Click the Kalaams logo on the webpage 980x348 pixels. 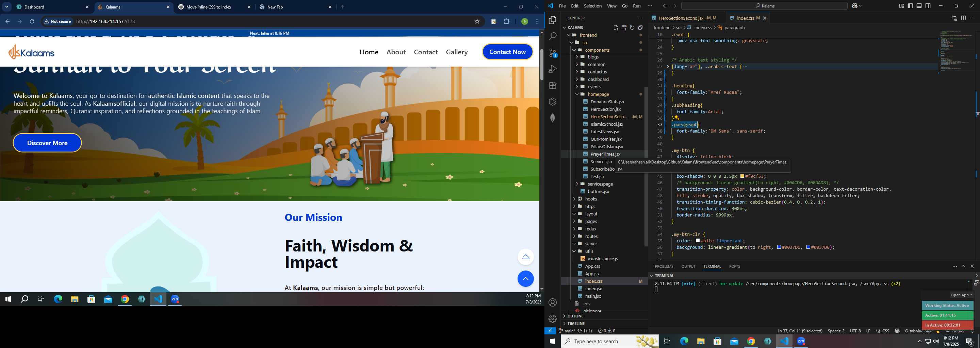coord(32,52)
